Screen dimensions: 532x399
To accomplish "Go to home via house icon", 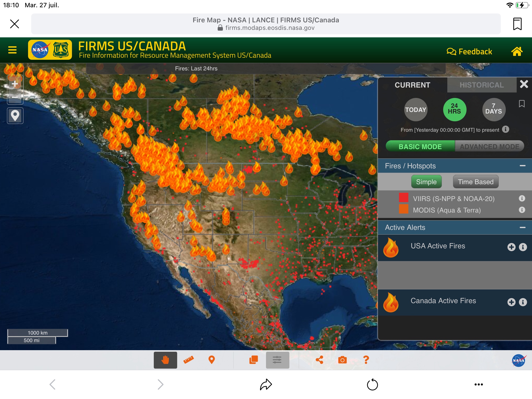I will click(517, 51).
